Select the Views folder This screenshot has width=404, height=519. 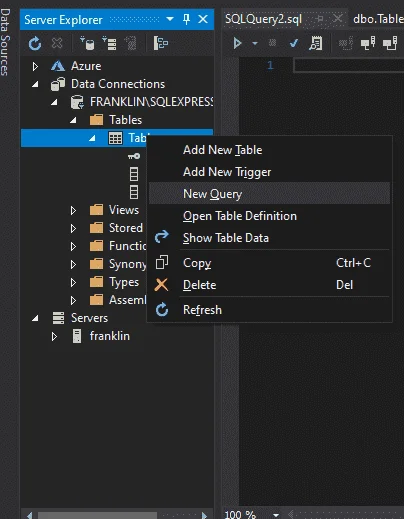tap(124, 210)
